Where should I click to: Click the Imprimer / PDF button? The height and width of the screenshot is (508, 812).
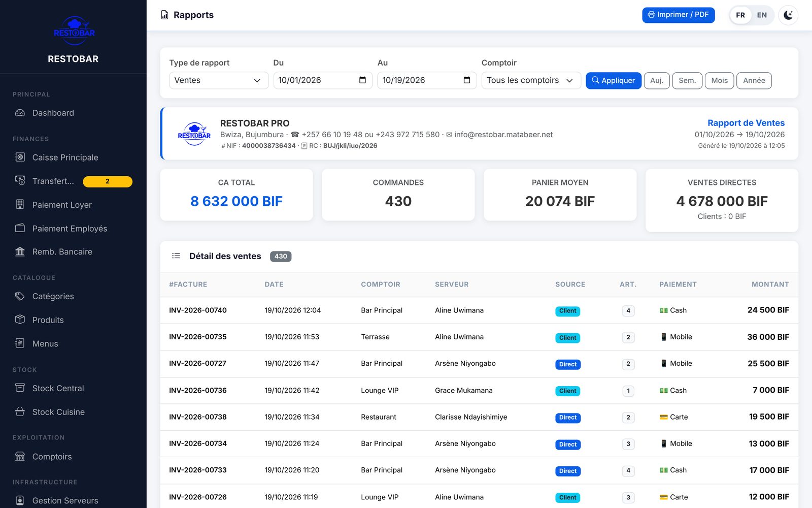tap(678, 15)
